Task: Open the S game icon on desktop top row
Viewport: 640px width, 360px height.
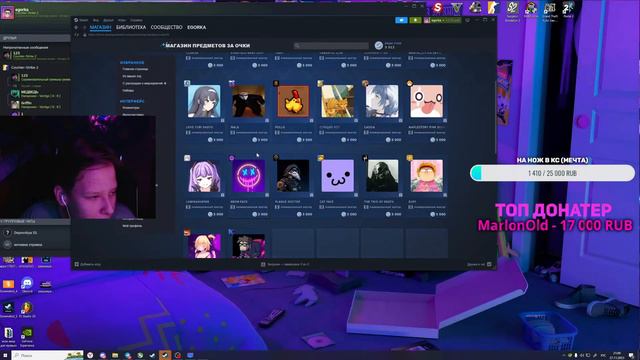Action: pos(438,8)
